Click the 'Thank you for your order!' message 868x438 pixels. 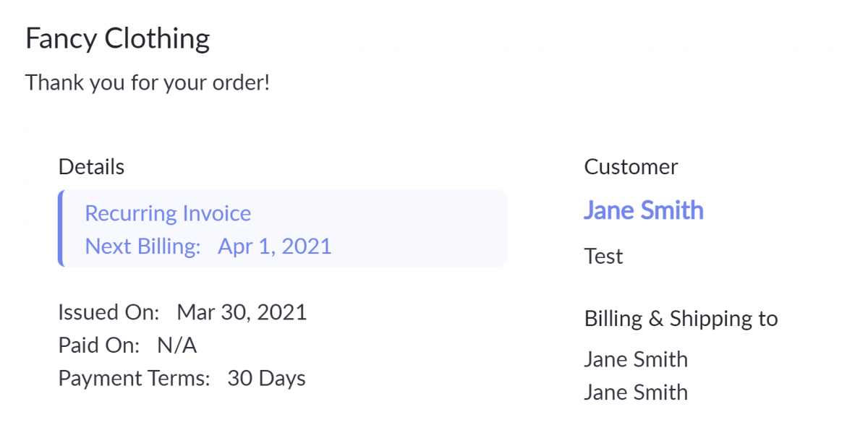coord(148,82)
